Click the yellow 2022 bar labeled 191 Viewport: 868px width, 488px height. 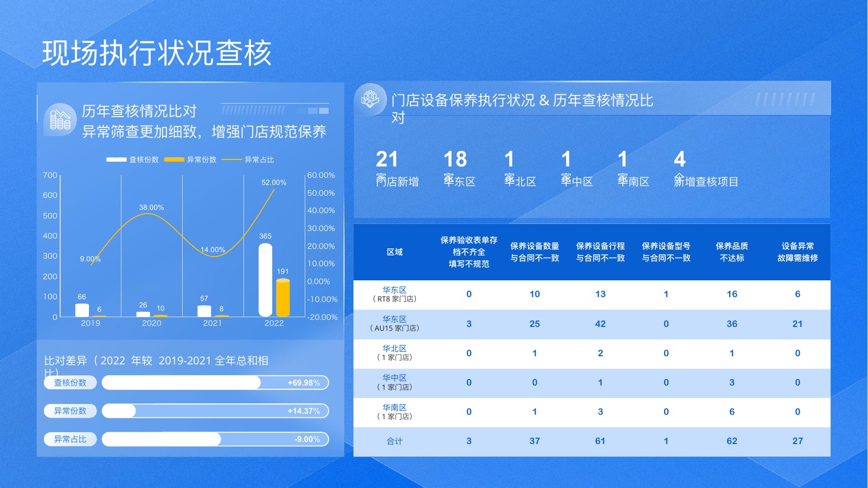[x=283, y=297]
